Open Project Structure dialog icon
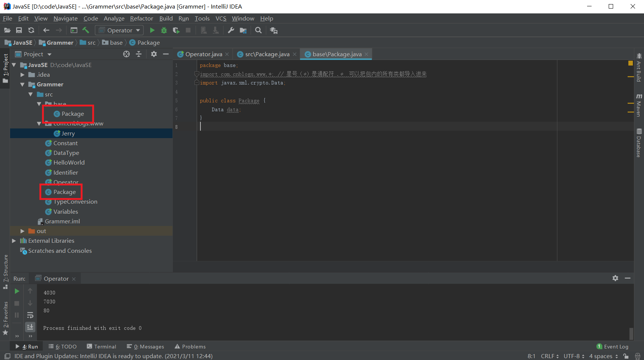 pyautogui.click(x=243, y=31)
